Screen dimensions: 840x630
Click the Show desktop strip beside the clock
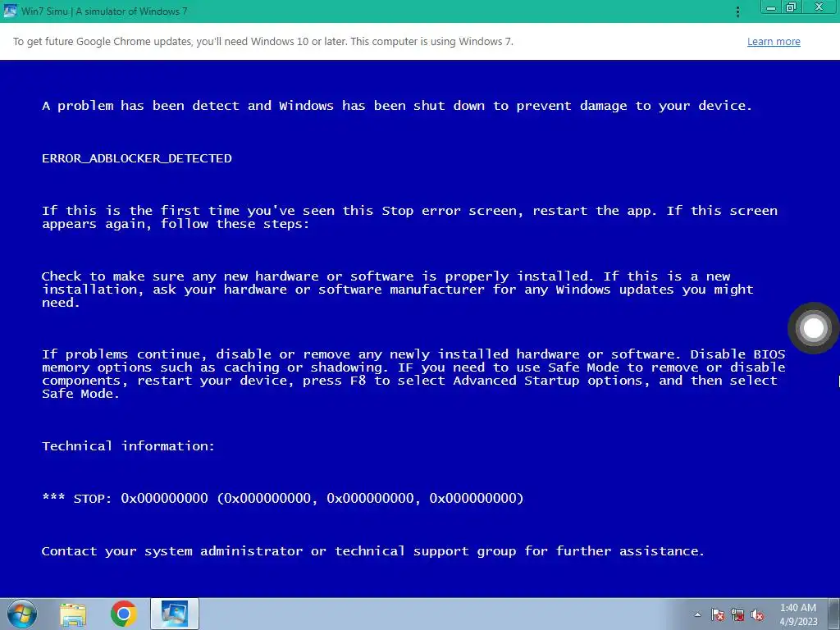coord(834,614)
